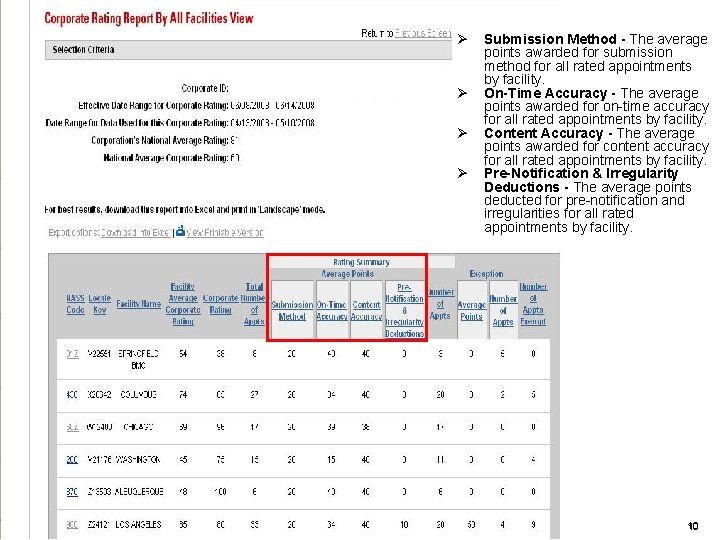Image resolution: width=720 pixels, height=540 pixels.
Task: Click the Submission Method column header
Action: click(292, 311)
